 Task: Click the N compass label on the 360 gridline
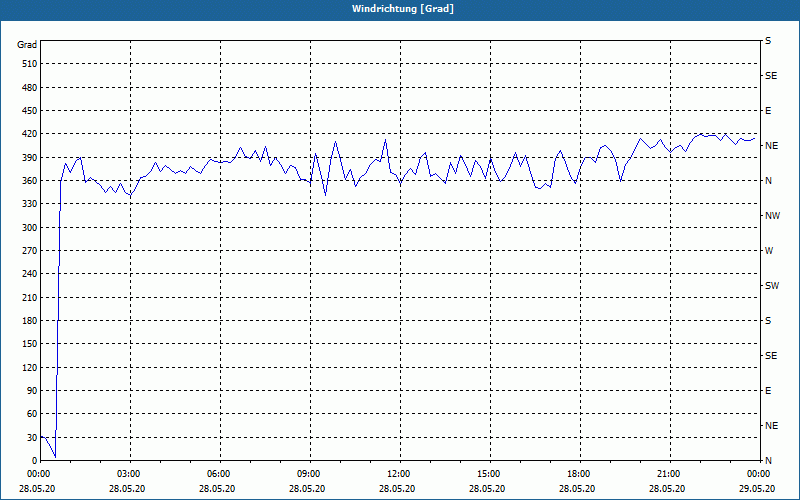768,181
